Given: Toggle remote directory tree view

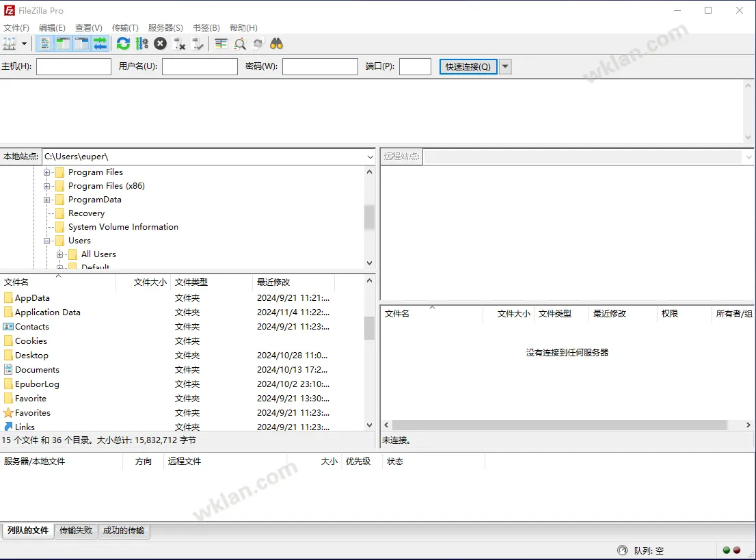Looking at the screenshot, I should point(81,44).
